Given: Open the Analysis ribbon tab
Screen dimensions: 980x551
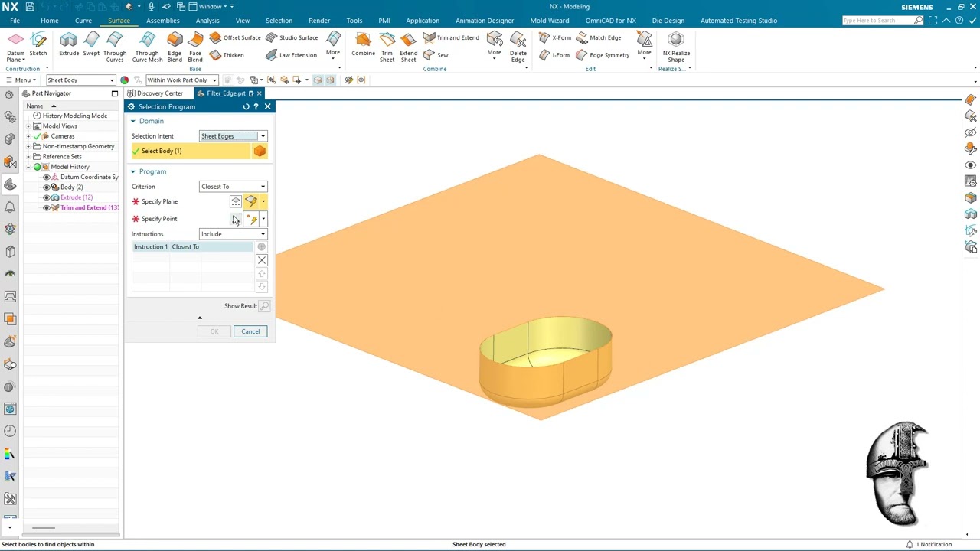Looking at the screenshot, I should (207, 21).
